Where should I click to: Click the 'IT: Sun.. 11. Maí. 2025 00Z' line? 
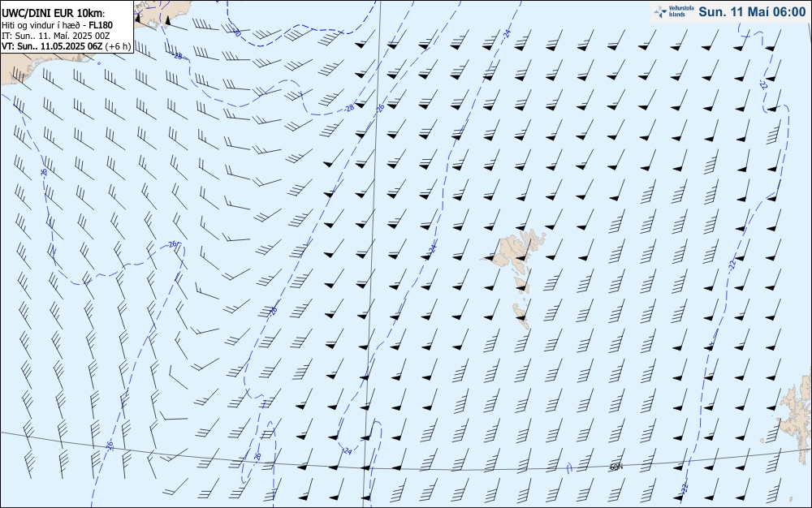(x=56, y=36)
